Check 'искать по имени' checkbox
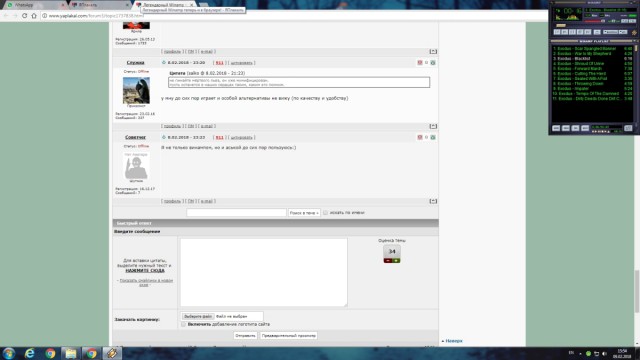 tap(325, 213)
